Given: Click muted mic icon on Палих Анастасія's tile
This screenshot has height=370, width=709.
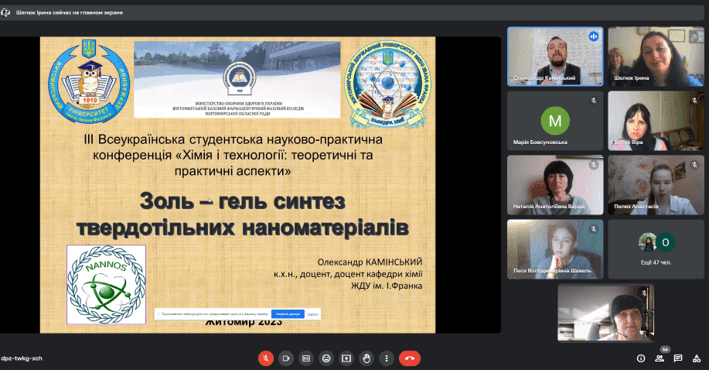Looking at the screenshot, I should point(695,165).
